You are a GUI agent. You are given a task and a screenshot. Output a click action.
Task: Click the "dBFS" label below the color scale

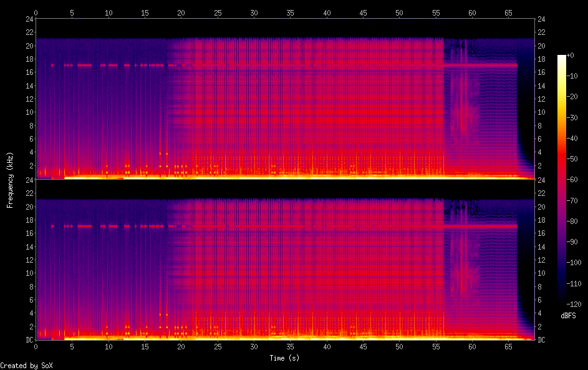(568, 316)
